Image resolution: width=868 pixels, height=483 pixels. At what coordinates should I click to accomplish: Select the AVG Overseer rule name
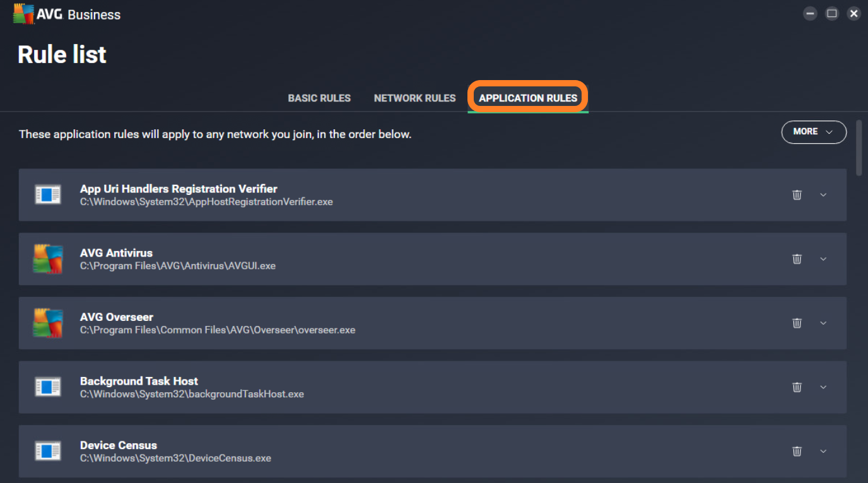[117, 317]
